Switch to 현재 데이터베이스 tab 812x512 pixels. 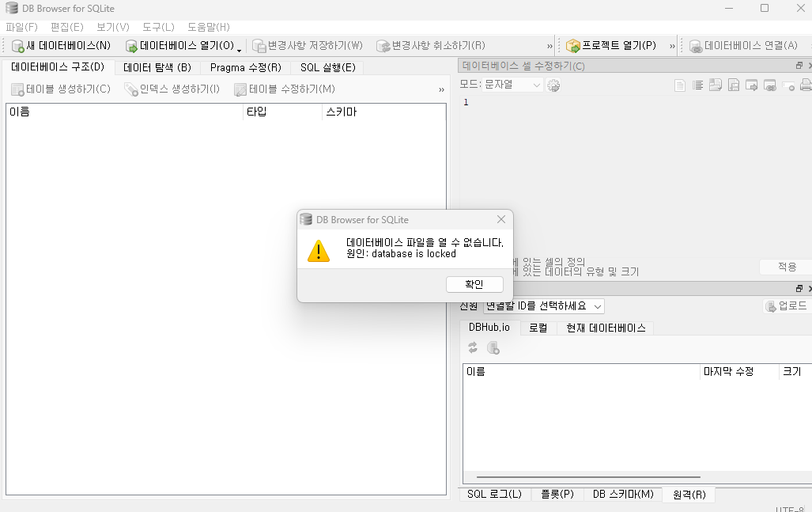pyautogui.click(x=606, y=328)
